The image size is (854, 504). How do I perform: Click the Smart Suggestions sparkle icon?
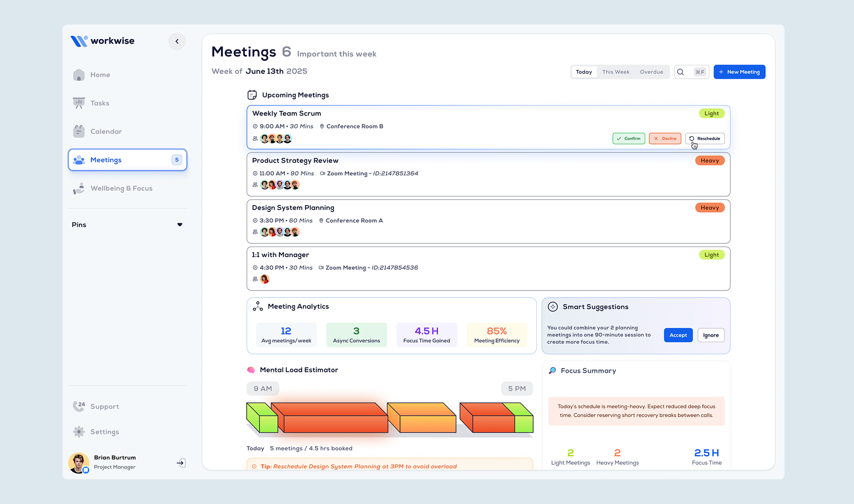[553, 306]
